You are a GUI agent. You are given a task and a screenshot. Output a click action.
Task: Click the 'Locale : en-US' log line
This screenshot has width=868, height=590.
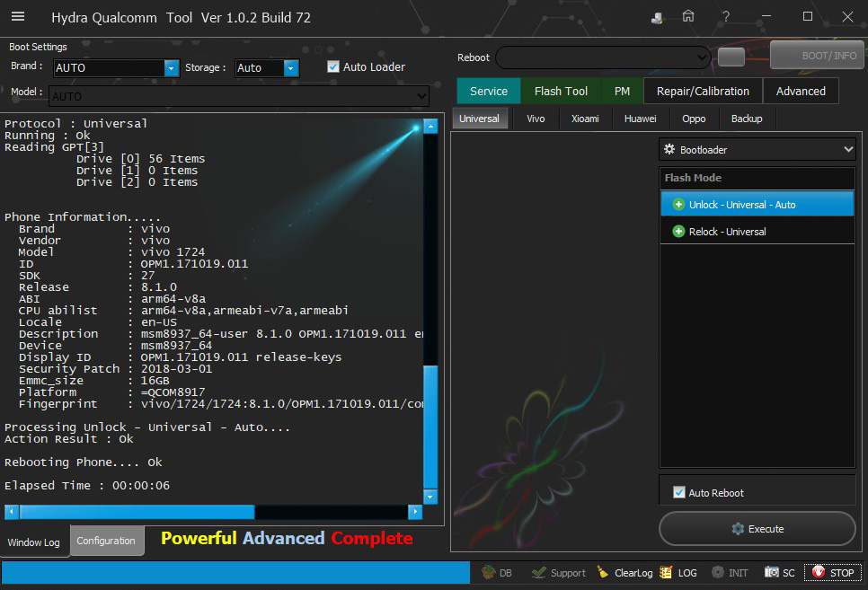(98, 322)
